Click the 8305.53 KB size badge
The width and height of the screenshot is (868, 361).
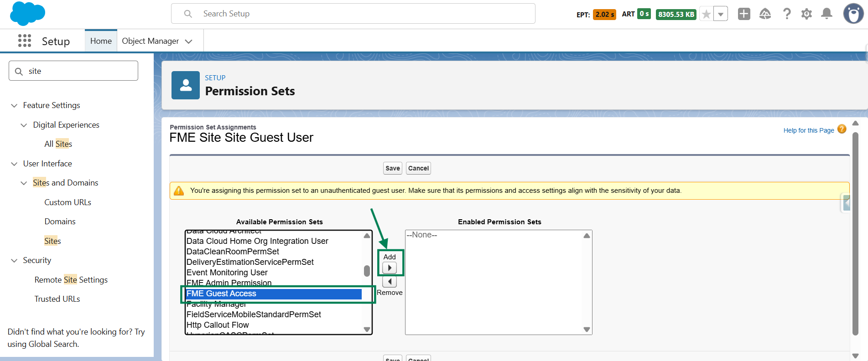point(676,15)
